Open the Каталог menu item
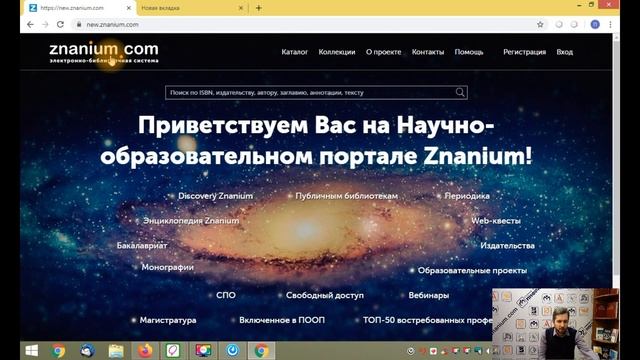 click(294, 52)
